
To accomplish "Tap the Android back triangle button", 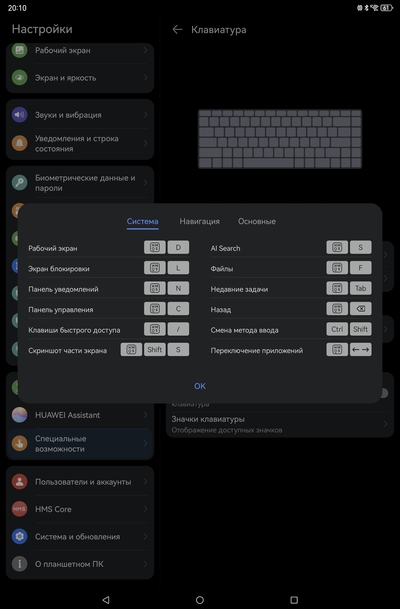I will pyautogui.click(x=106, y=600).
